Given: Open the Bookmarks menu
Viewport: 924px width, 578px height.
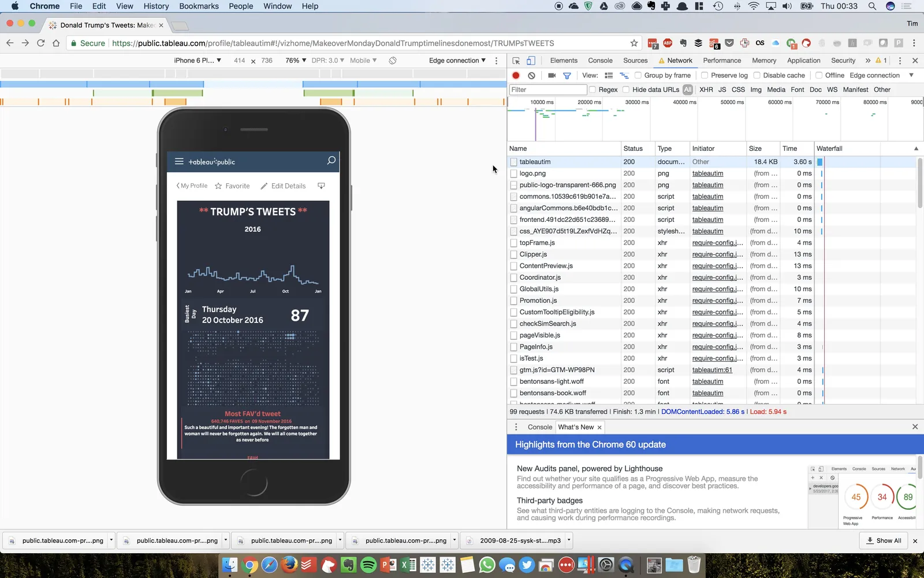Looking at the screenshot, I should click(x=199, y=6).
